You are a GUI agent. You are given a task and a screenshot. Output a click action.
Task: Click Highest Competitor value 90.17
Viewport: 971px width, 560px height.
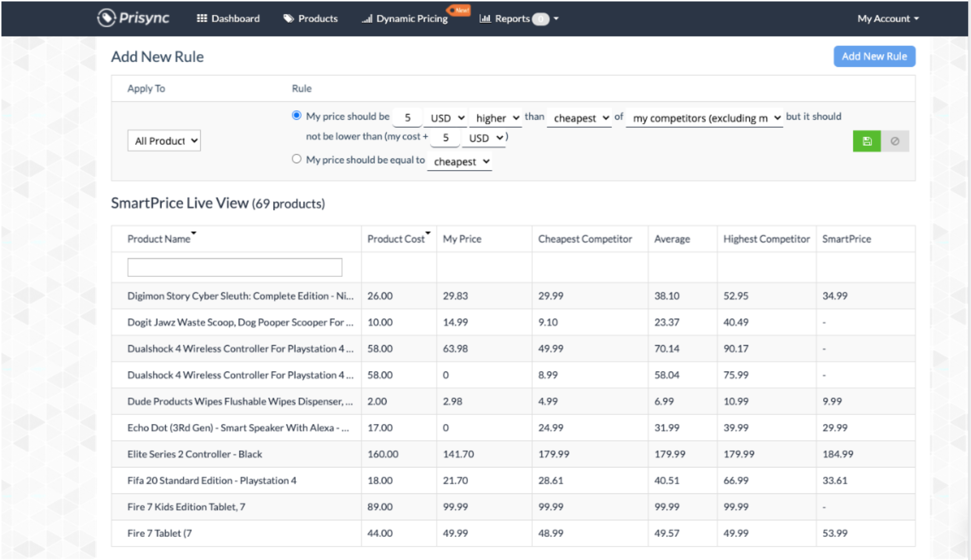click(x=736, y=349)
